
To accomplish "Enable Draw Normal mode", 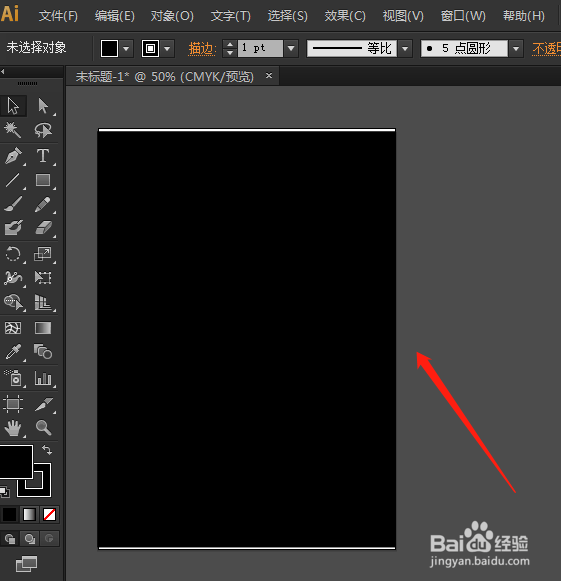I will (10, 538).
